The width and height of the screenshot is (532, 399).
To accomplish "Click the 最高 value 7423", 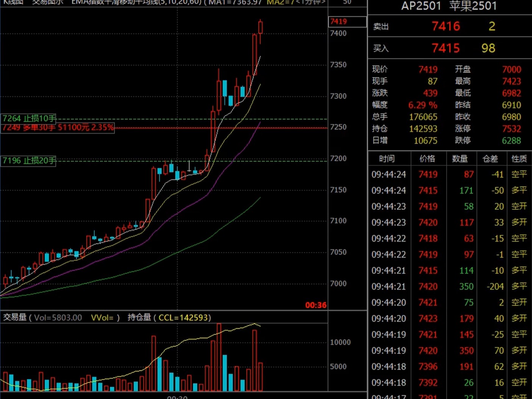I will tap(512, 81).
